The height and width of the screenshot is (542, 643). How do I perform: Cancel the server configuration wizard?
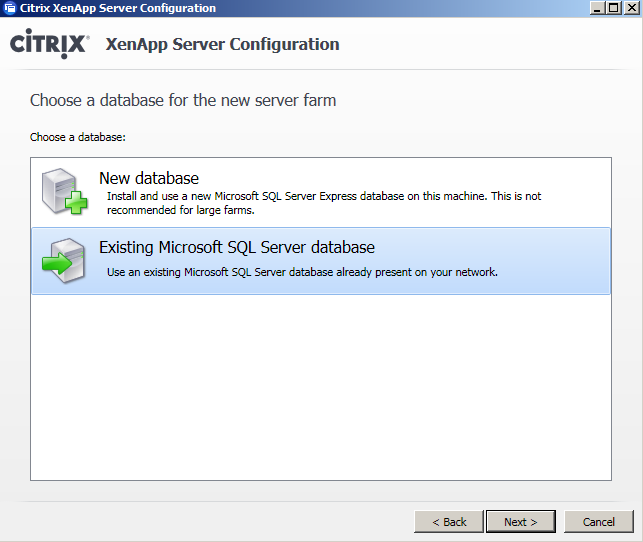coord(599,522)
